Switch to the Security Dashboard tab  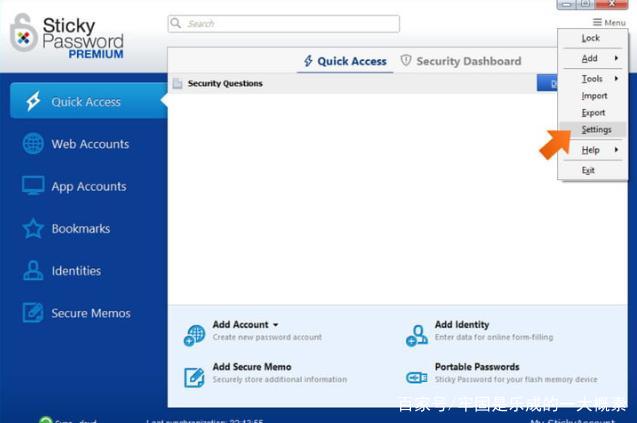461,61
